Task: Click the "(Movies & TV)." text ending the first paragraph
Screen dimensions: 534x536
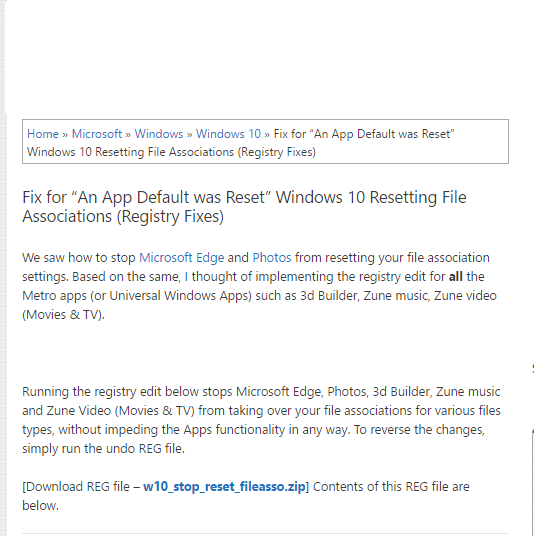Action: (x=63, y=314)
